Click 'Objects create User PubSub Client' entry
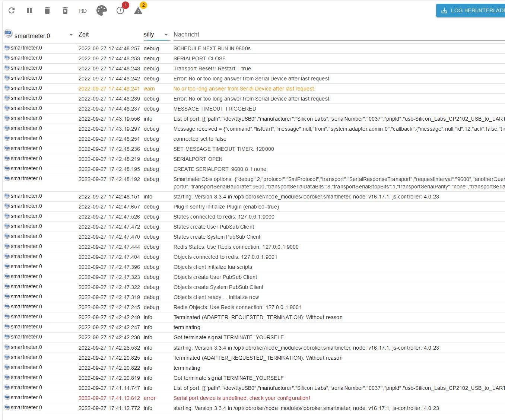This screenshot has height=420, width=505. 215,277
